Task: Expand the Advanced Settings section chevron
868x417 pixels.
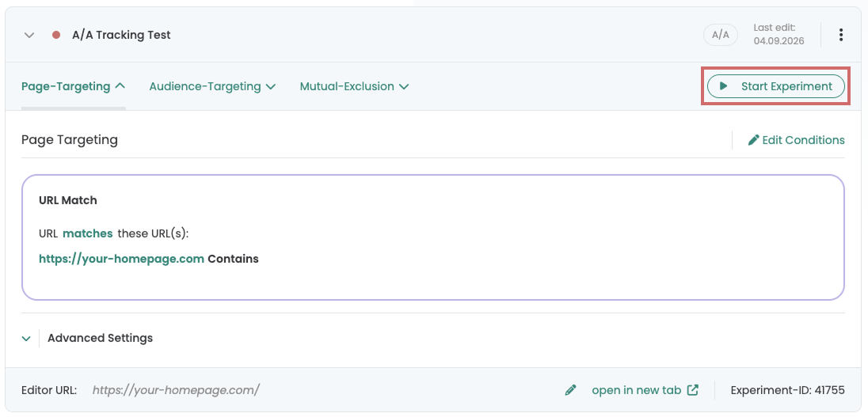Action: tap(26, 338)
